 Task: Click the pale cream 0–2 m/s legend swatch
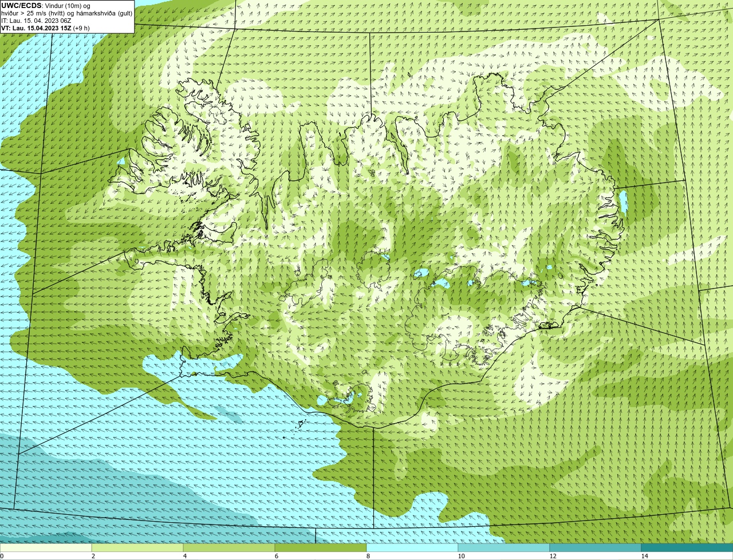[46, 548]
